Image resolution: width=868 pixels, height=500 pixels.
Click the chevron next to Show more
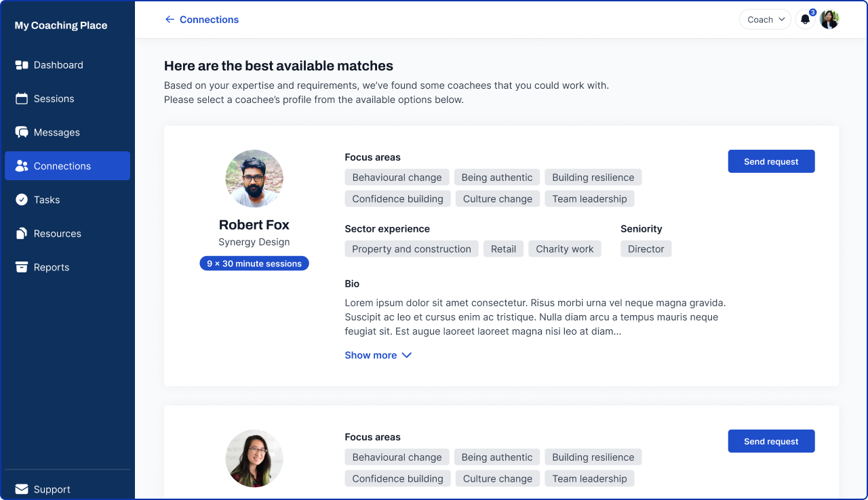[407, 355]
